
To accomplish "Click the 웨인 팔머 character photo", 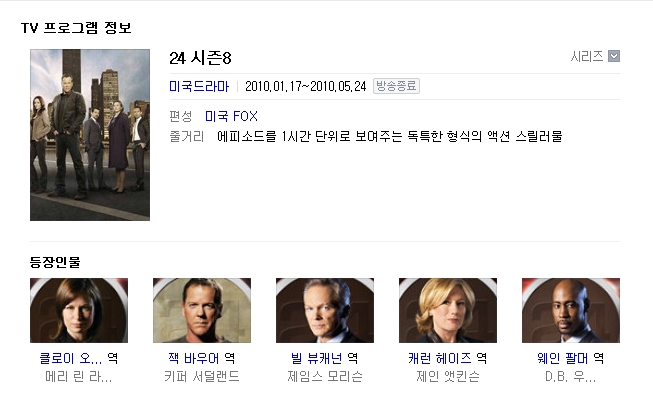I will pos(571,310).
